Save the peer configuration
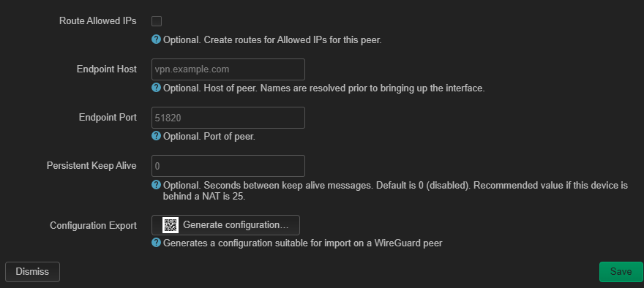 point(621,272)
